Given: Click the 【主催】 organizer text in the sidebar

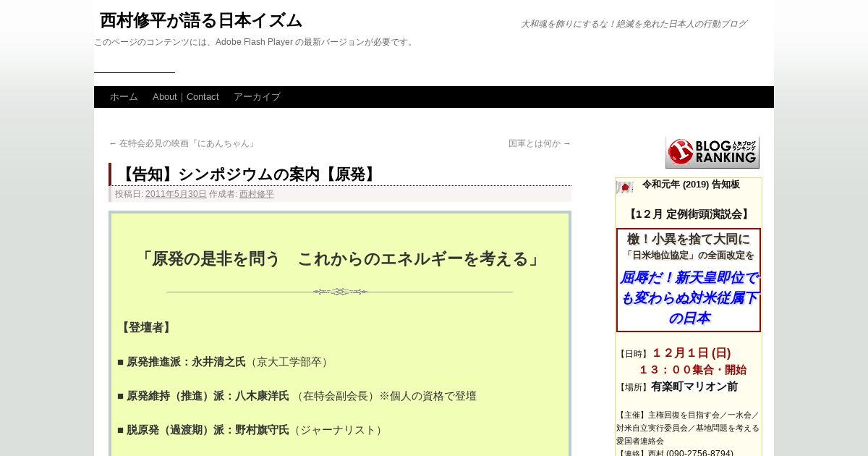Looking at the screenshot, I should tap(688, 428).
